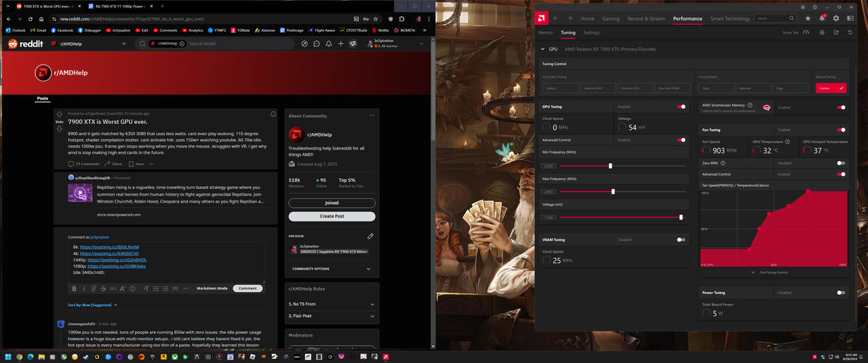This screenshot has width=868, height=363.
Task: Click the post's notification bell icon
Action: click(x=273, y=114)
